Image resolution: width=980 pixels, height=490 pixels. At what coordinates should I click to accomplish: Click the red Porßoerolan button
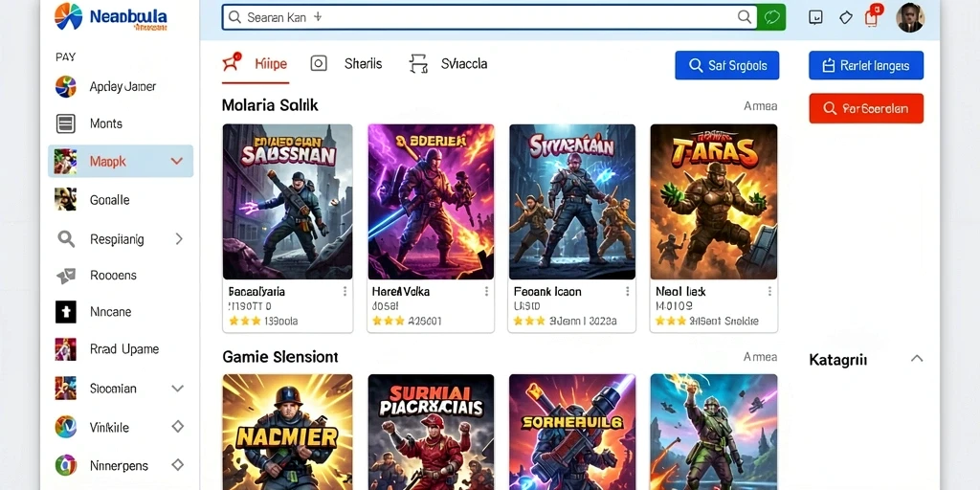pos(865,108)
